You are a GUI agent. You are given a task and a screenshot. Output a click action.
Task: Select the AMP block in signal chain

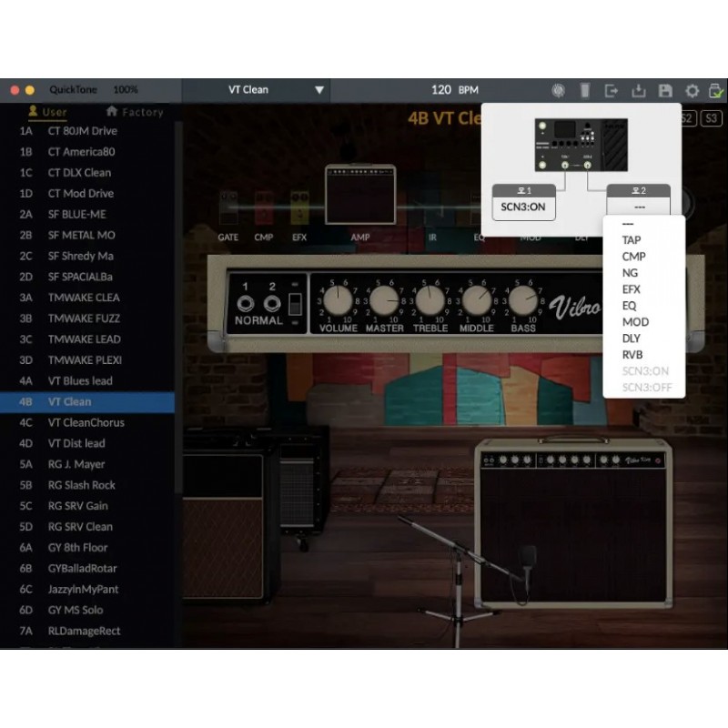360,194
